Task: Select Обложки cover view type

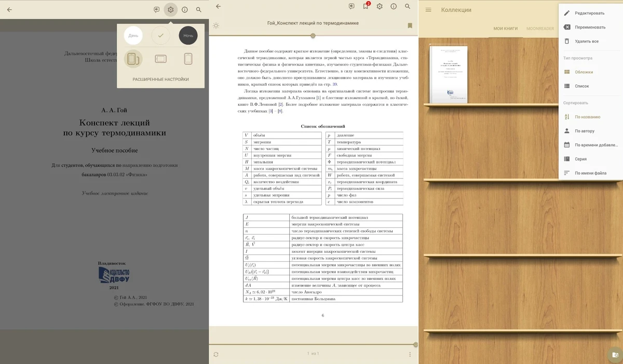Action: click(x=584, y=72)
